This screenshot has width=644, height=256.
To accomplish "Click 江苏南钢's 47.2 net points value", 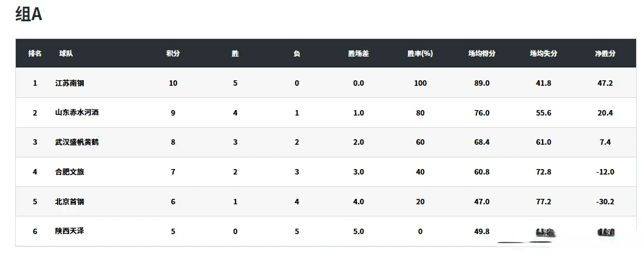I will tap(605, 83).
